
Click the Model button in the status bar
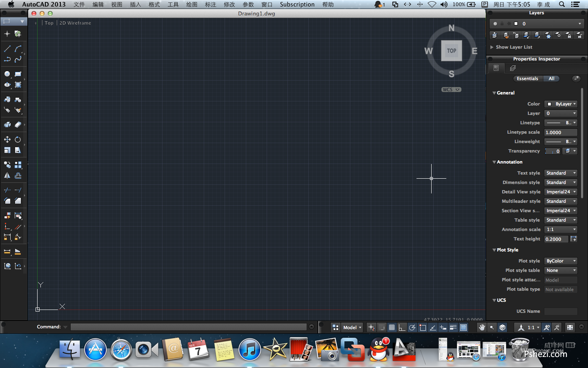click(x=350, y=327)
